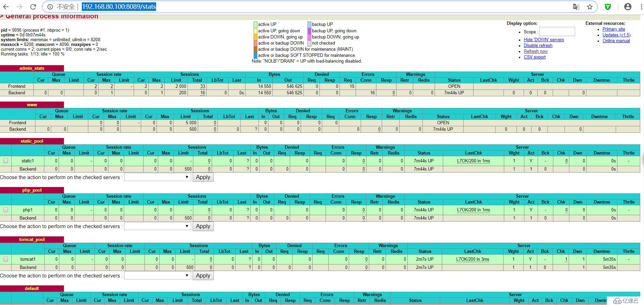Open the Online manual link
644x305 pixels.
pos(616,41)
